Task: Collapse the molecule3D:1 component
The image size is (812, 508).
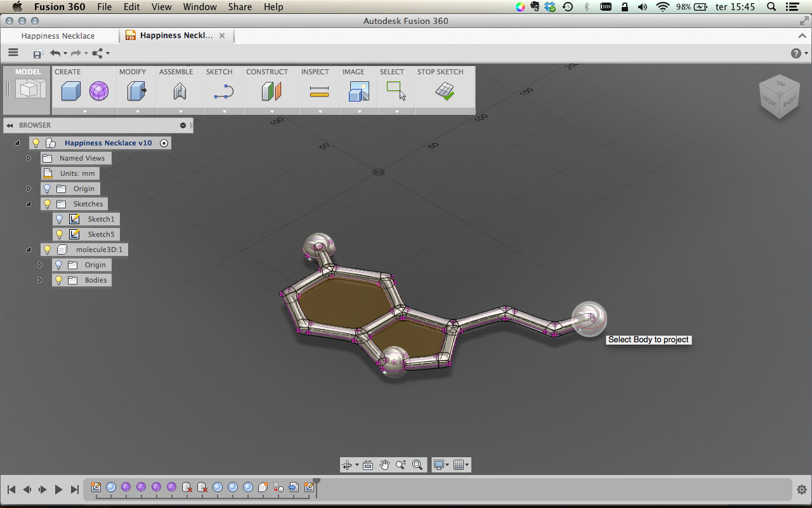Action: tap(29, 250)
